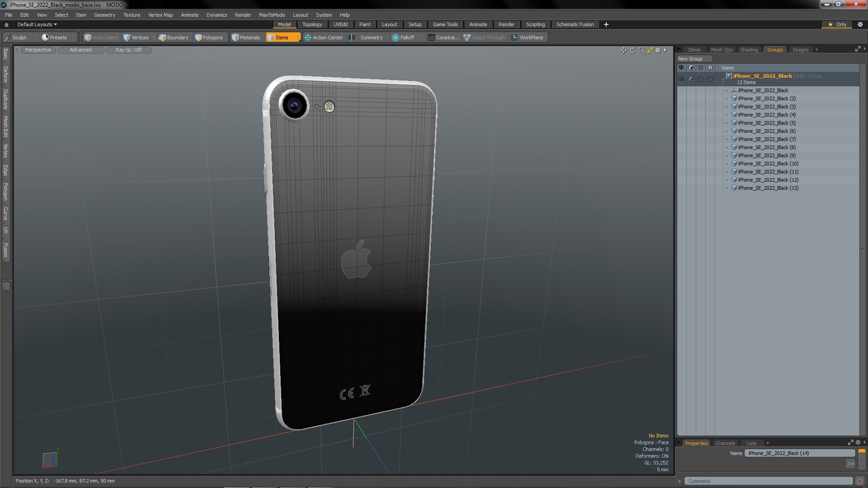868x488 pixels.
Task: Toggle the fourth column box for group
Action: pos(710,79)
